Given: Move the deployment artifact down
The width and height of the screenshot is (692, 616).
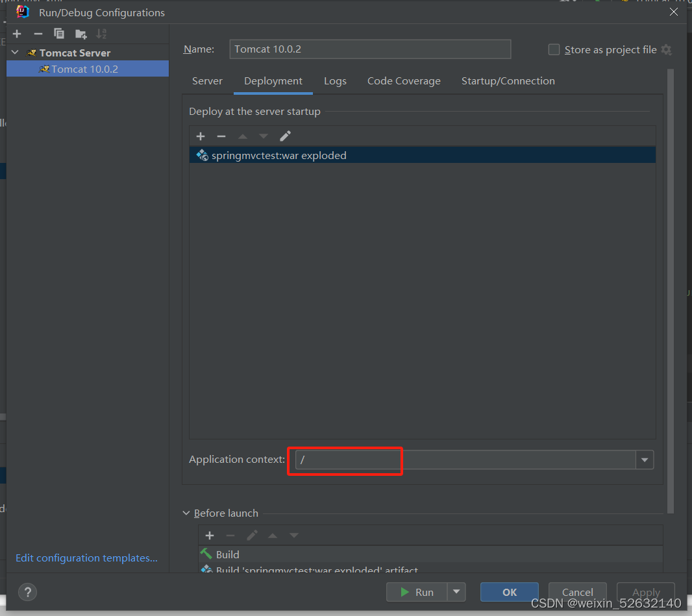Looking at the screenshot, I should (264, 136).
